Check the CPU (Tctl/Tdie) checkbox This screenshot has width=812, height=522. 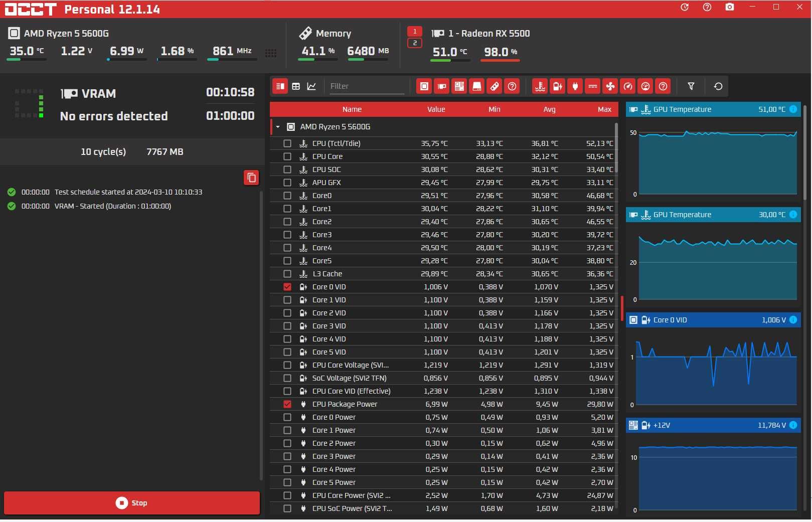[287, 143]
